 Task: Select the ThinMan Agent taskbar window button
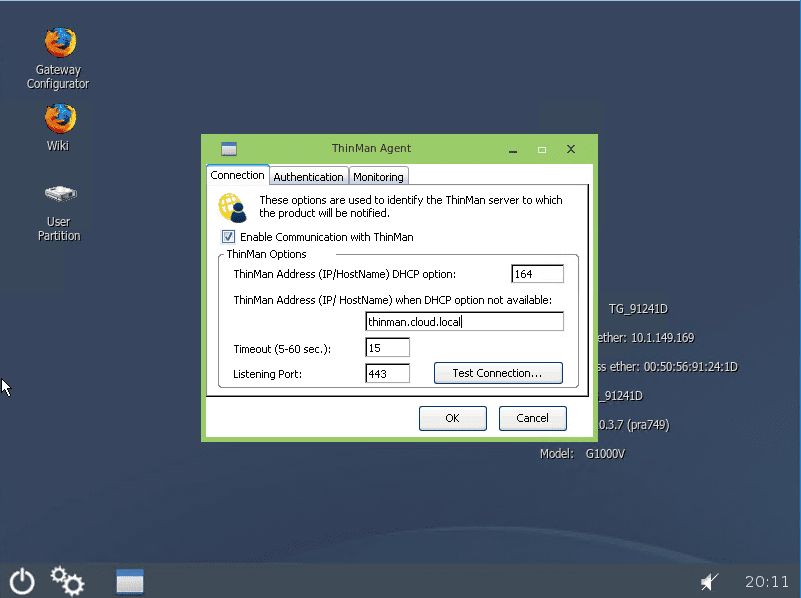click(129, 580)
